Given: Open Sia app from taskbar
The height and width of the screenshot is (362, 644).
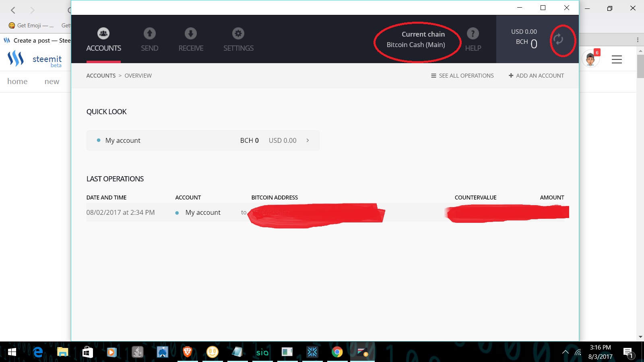Looking at the screenshot, I should pyautogui.click(x=262, y=352).
